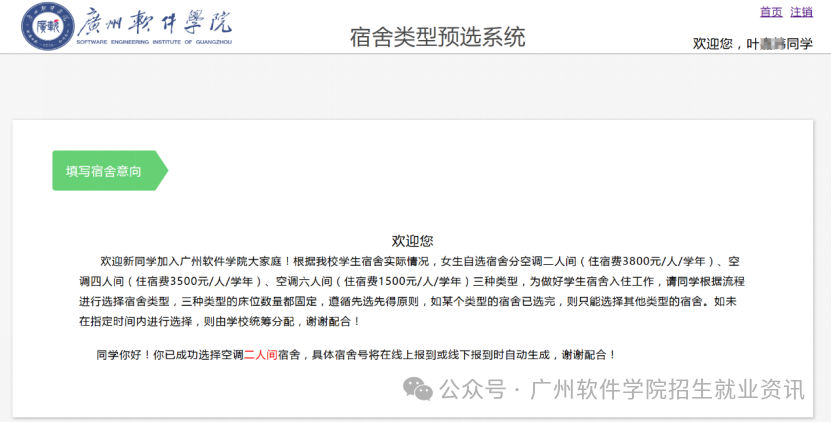831x422 pixels.
Task: Click the calligraphy 广州软件学院 school name
Action: click(155, 21)
